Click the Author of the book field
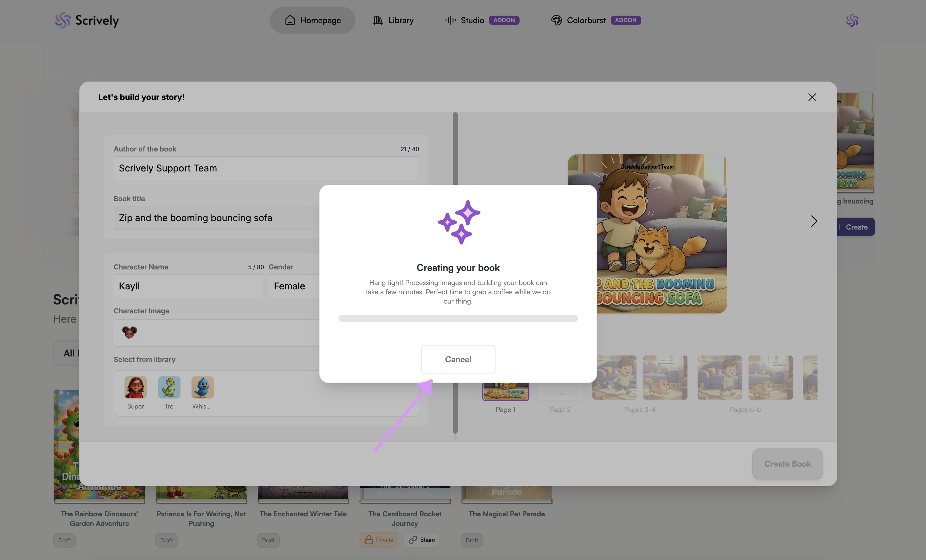 266,168
